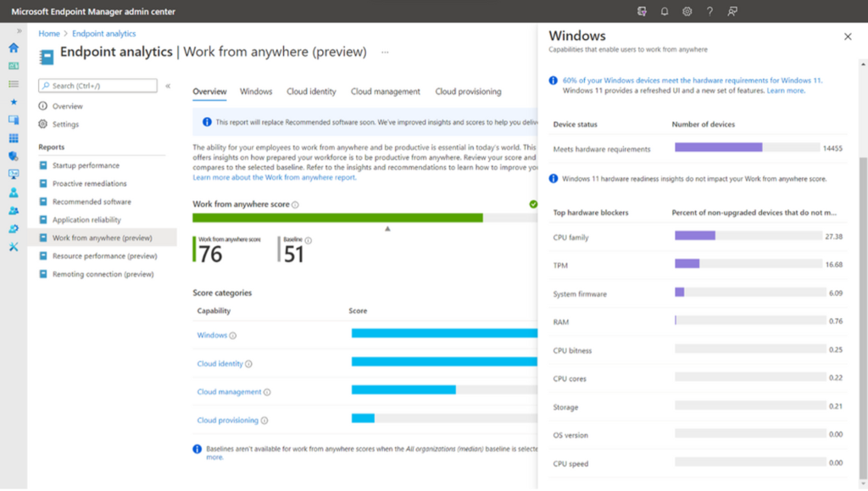Switch to the Windows tab
Viewport: 868px width, 491px height.
[x=256, y=92]
